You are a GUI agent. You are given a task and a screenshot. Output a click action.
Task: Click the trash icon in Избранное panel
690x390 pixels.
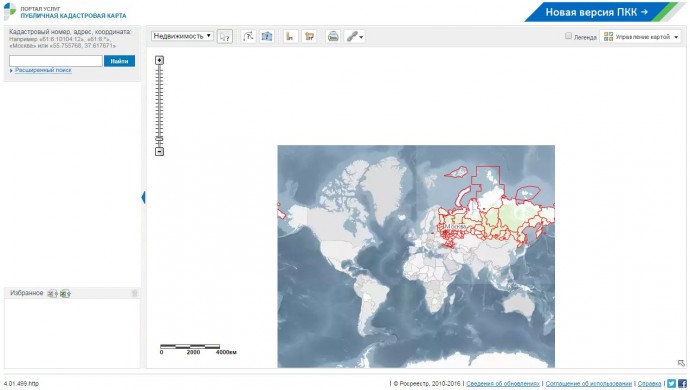point(135,293)
